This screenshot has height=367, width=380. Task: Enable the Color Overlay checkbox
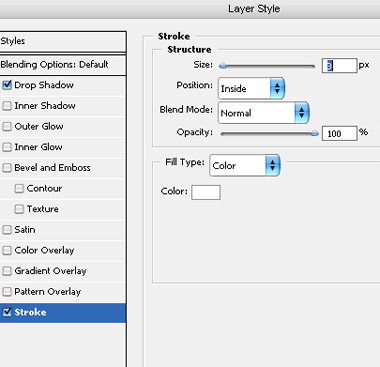pyautogui.click(x=7, y=250)
